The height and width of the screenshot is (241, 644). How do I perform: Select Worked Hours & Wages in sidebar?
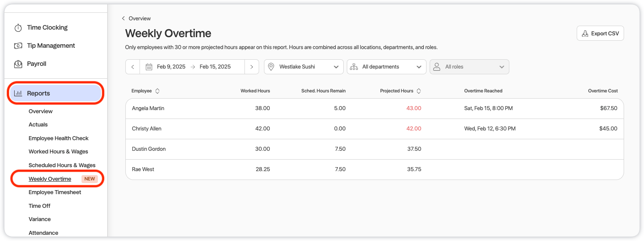click(58, 152)
